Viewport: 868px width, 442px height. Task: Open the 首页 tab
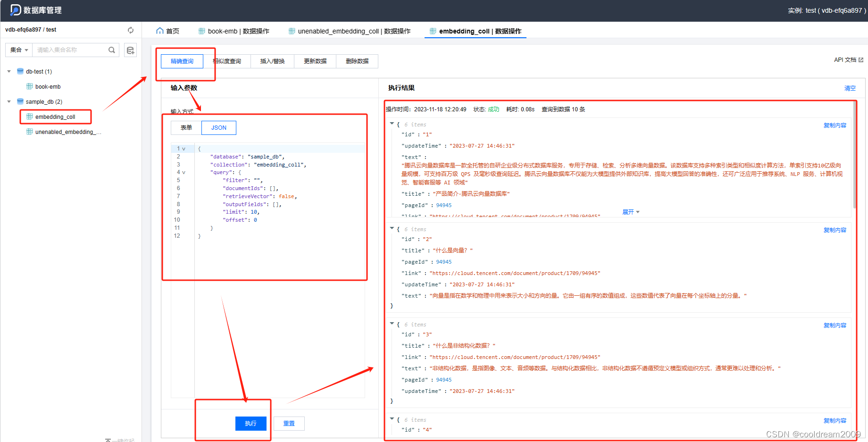pyautogui.click(x=167, y=31)
